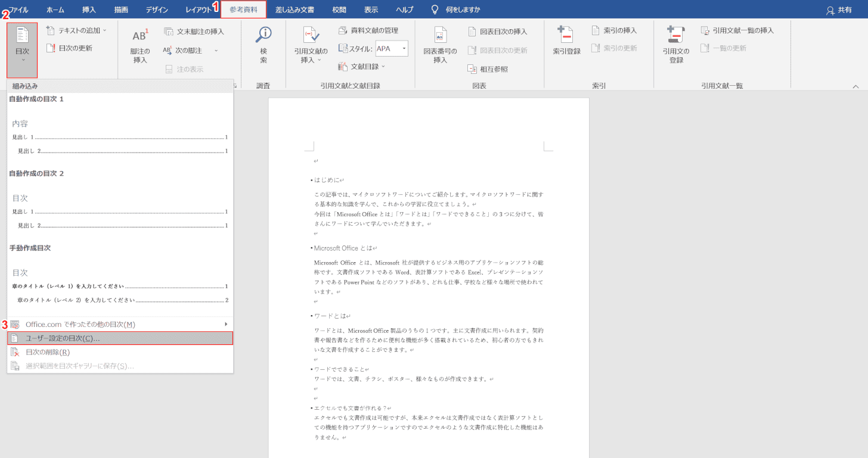Switch to the デザイン tab
868x458 pixels.
(x=157, y=10)
